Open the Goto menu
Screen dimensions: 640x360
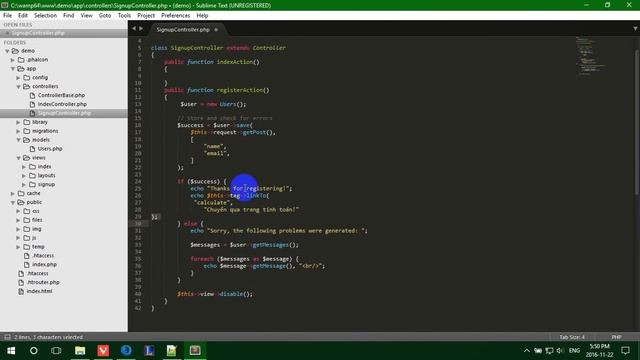pos(105,16)
